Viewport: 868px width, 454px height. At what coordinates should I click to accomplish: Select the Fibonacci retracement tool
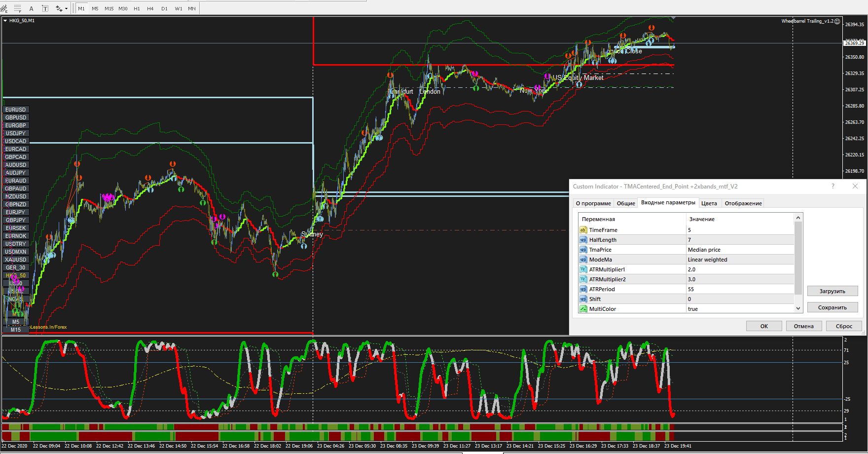point(18,8)
